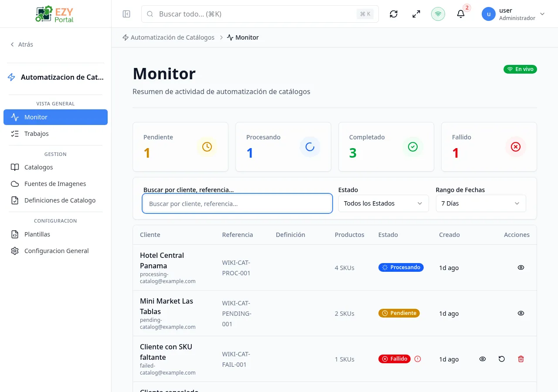This screenshot has height=392, width=558.
Task: View Cliente con SKU faltante job via eye icon
Action: tap(483, 359)
